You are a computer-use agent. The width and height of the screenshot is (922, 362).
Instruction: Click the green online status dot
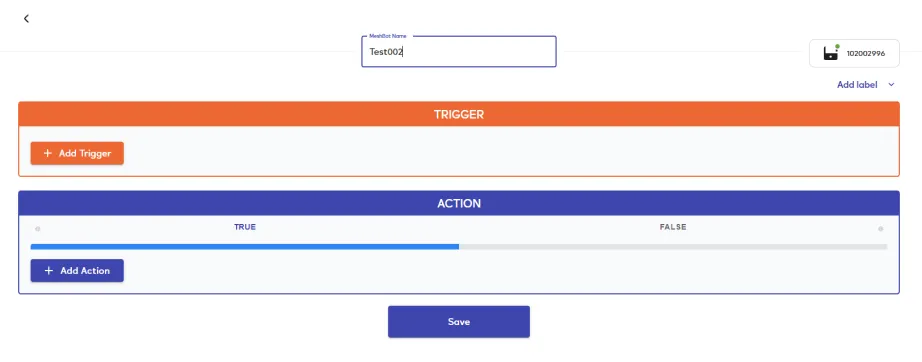837,46
